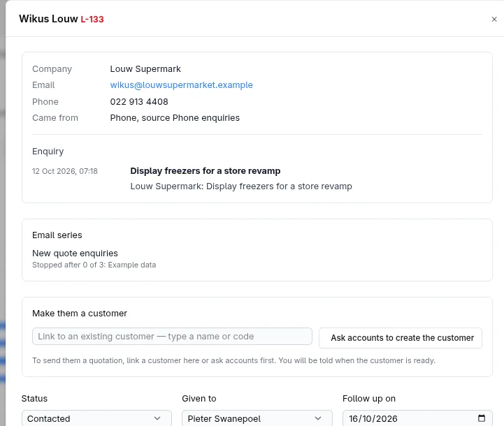Image resolution: width=504 pixels, height=426 pixels.
Task: Open the Given to dropdown showing Pieter Swanepoel
Action: point(257,418)
